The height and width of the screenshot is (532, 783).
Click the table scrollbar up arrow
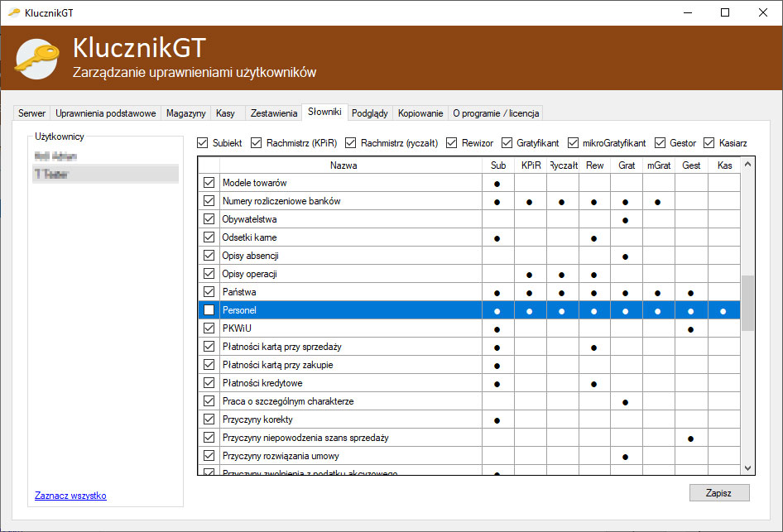click(747, 164)
